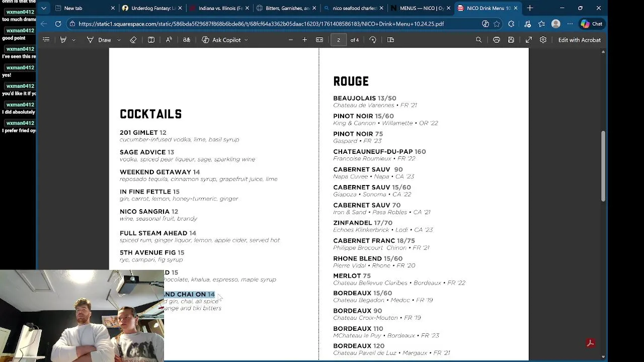This screenshot has height=362, width=644.
Task: Select the Erase tool
Action: click(x=133, y=40)
